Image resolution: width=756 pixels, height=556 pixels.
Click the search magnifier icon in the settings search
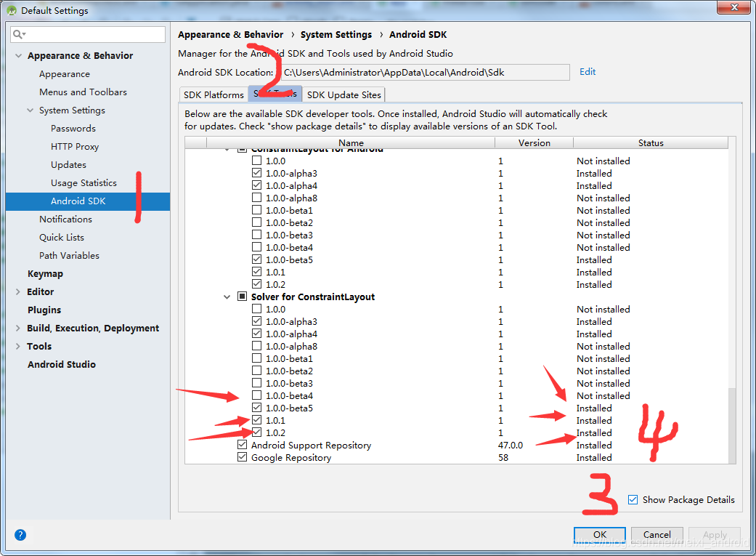(x=19, y=34)
